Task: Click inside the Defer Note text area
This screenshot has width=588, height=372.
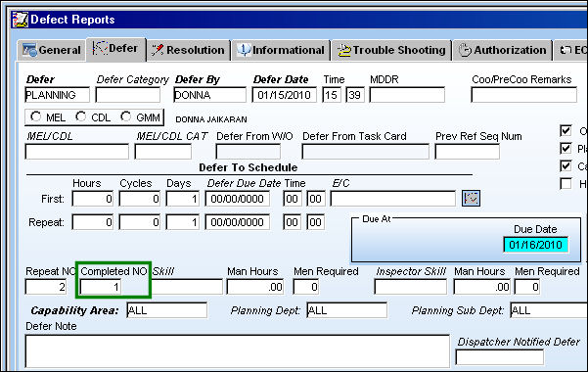Action: pyautogui.click(x=238, y=351)
